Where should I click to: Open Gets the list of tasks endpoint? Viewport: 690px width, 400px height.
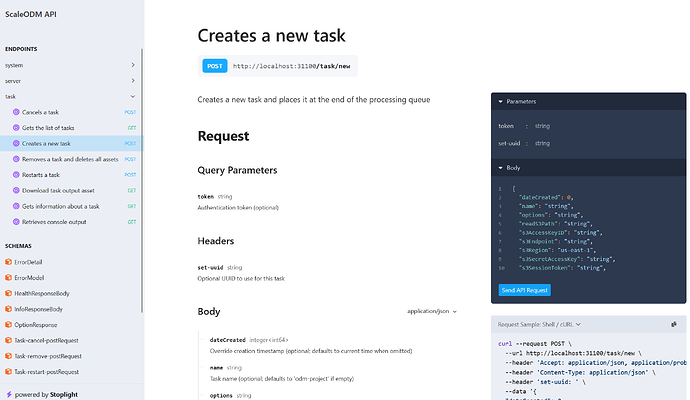tap(72, 128)
